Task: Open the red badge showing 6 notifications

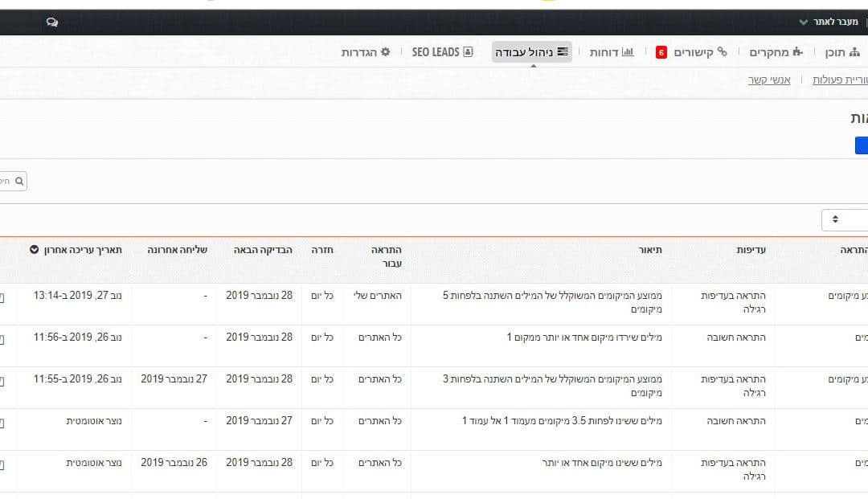Action: pyautogui.click(x=661, y=52)
